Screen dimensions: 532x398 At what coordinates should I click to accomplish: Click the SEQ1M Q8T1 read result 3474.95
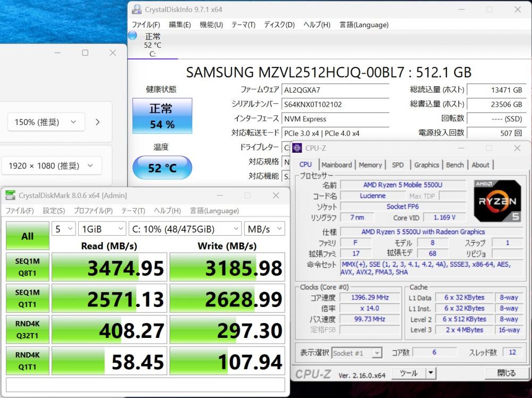(x=109, y=267)
